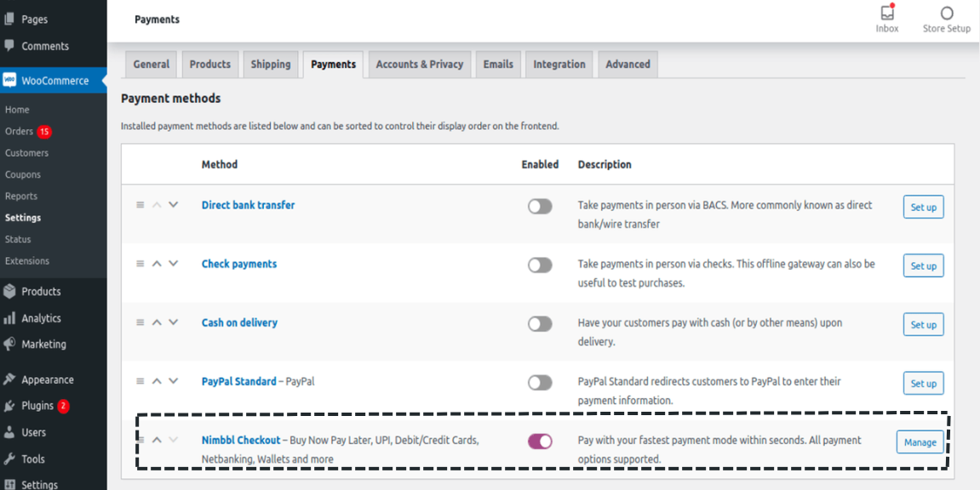980x490 pixels.
Task: Open the Advanced tab
Action: [x=628, y=65]
